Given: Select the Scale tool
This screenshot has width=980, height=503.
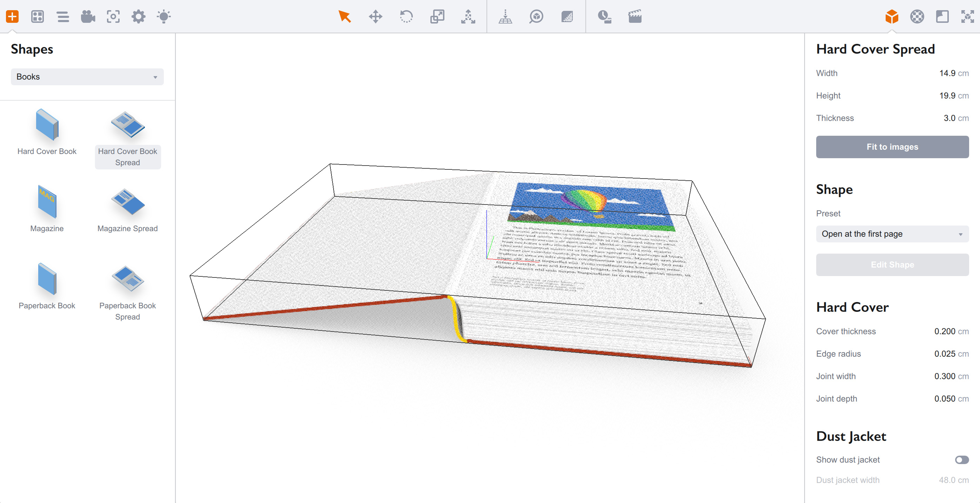Looking at the screenshot, I should pyautogui.click(x=437, y=17).
